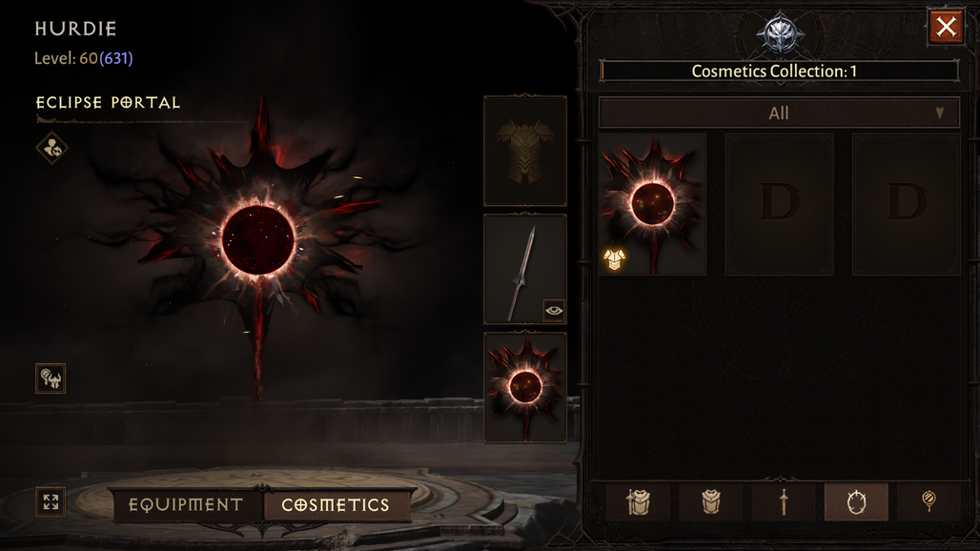The height and width of the screenshot is (551, 980).
Task: Select the sword weapon cosmetics category
Action: (784, 501)
